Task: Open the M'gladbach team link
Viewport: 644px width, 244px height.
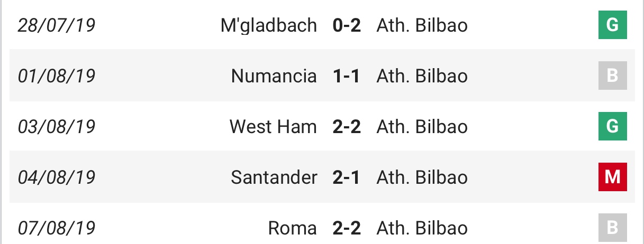Action: [x=269, y=25]
